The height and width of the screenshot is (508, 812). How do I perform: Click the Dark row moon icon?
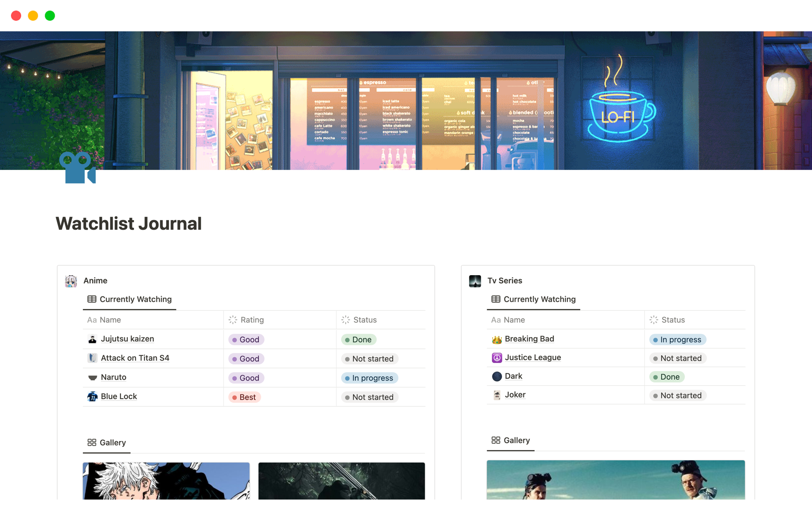click(497, 377)
